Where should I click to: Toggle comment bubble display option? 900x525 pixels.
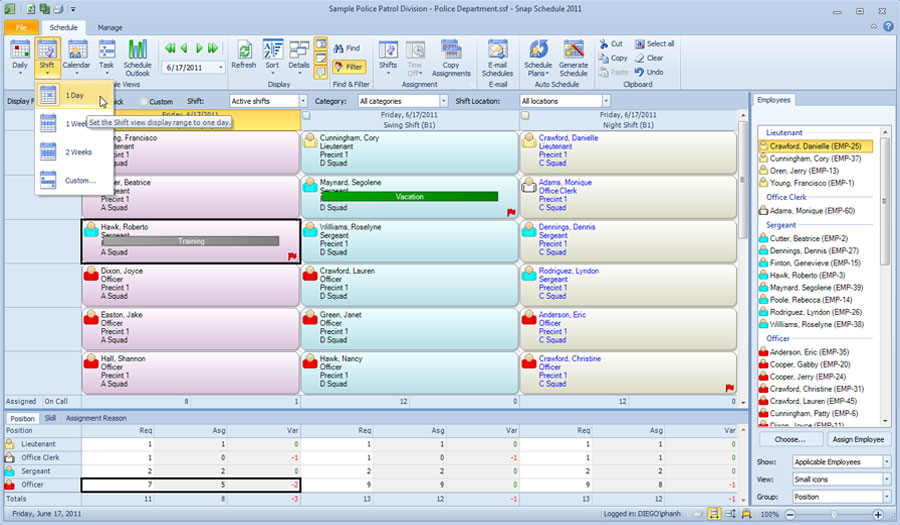321,72
